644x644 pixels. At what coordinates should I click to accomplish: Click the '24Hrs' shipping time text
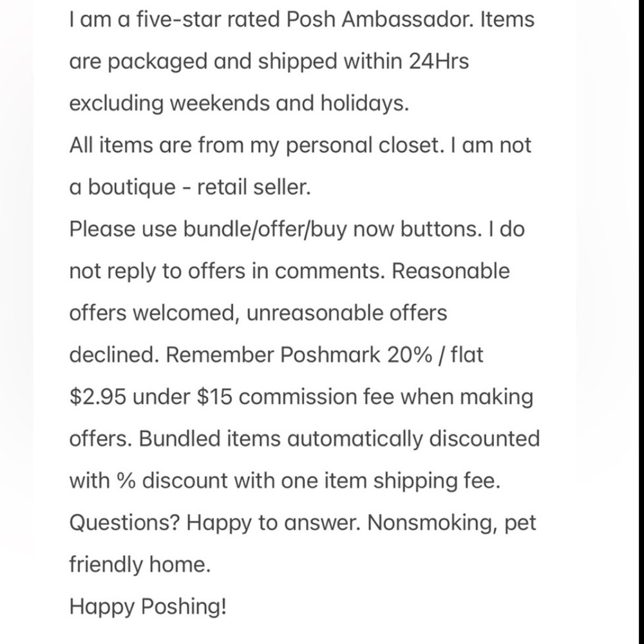pos(439,61)
